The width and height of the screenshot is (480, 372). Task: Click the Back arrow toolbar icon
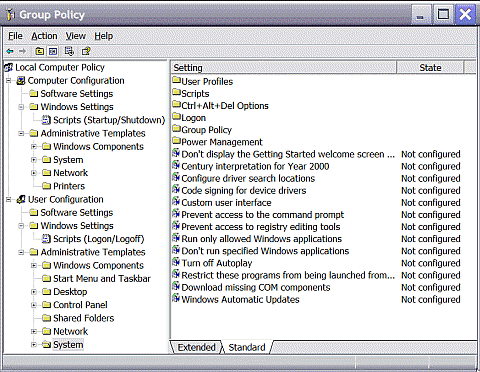10,51
